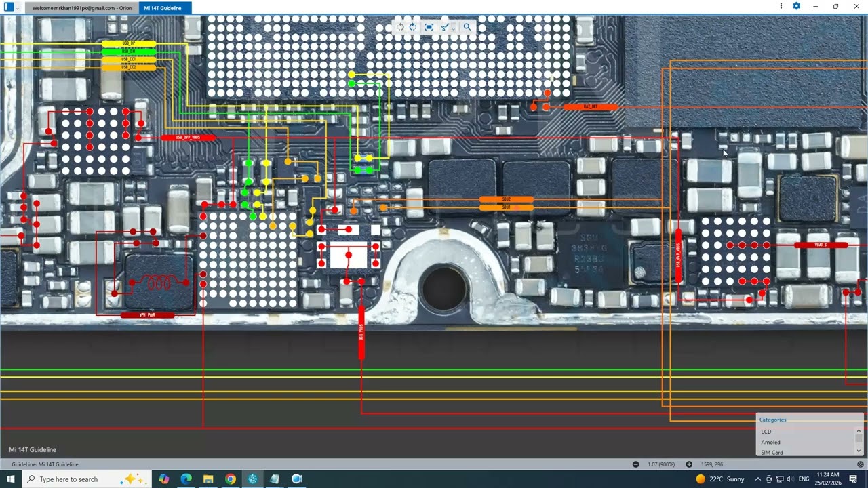The image size is (868, 488).
Task: Switch to the Welcome Orion tab
Action: point(81,8)
